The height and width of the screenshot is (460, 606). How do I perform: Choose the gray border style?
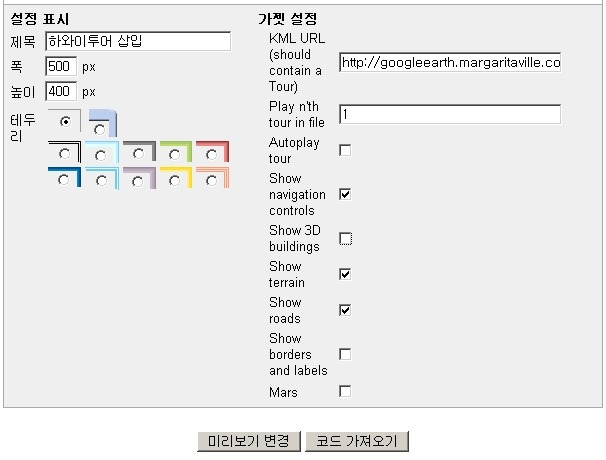point(138,154)
